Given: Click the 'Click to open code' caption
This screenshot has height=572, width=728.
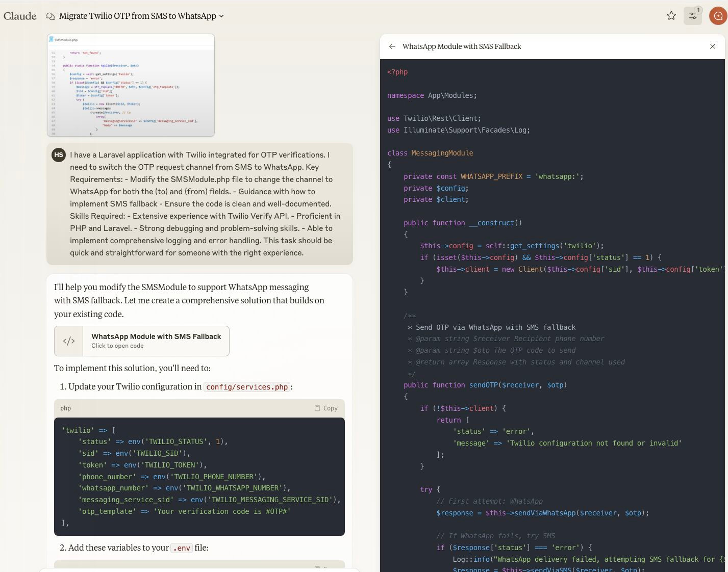Looking at the screenshot, I should pos(117,346).
